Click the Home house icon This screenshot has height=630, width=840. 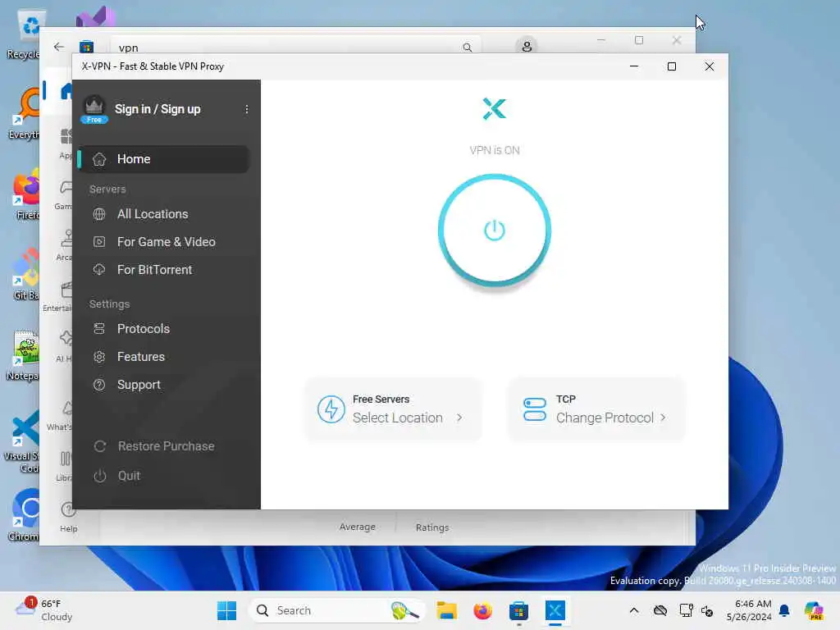pos(99,159)
